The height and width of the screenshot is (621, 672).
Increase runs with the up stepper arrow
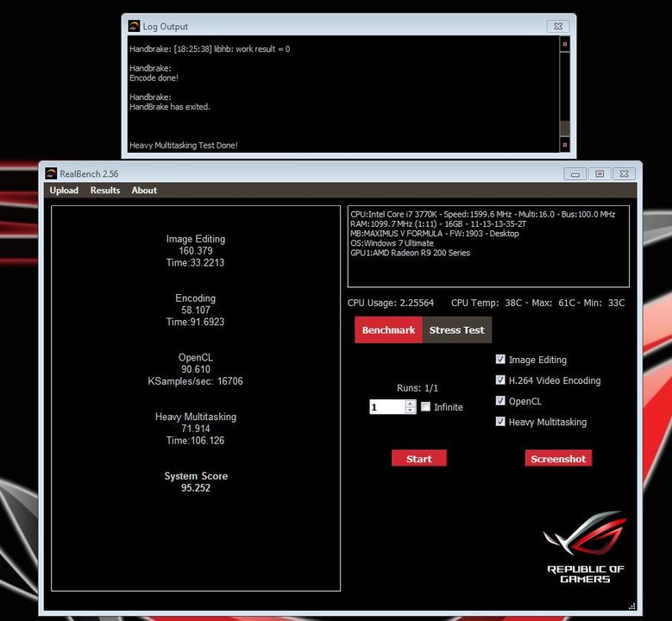click(411, 404)
